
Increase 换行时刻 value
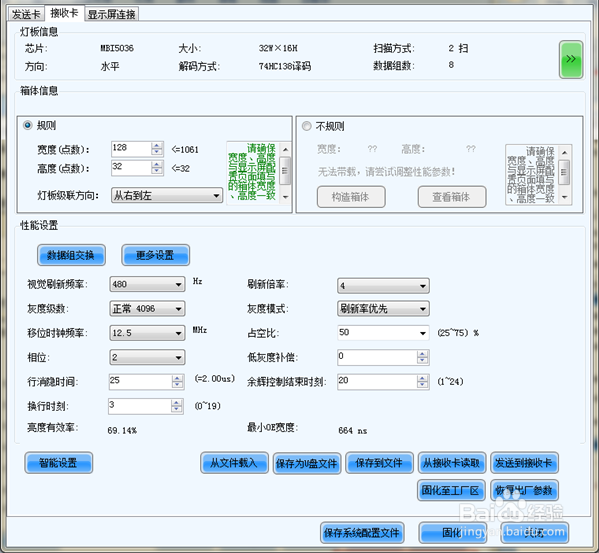pyautogui.click(x=176, y=403)
